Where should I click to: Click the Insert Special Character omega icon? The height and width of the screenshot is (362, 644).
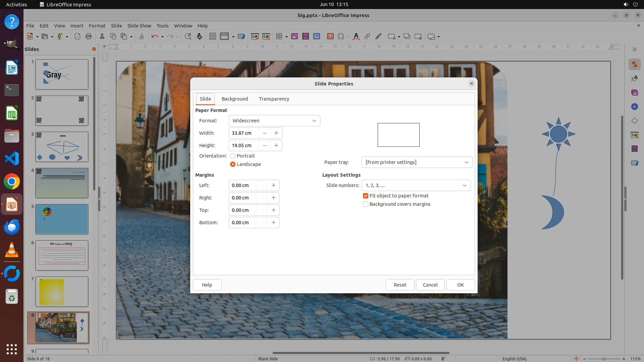(x=341, y=37)
